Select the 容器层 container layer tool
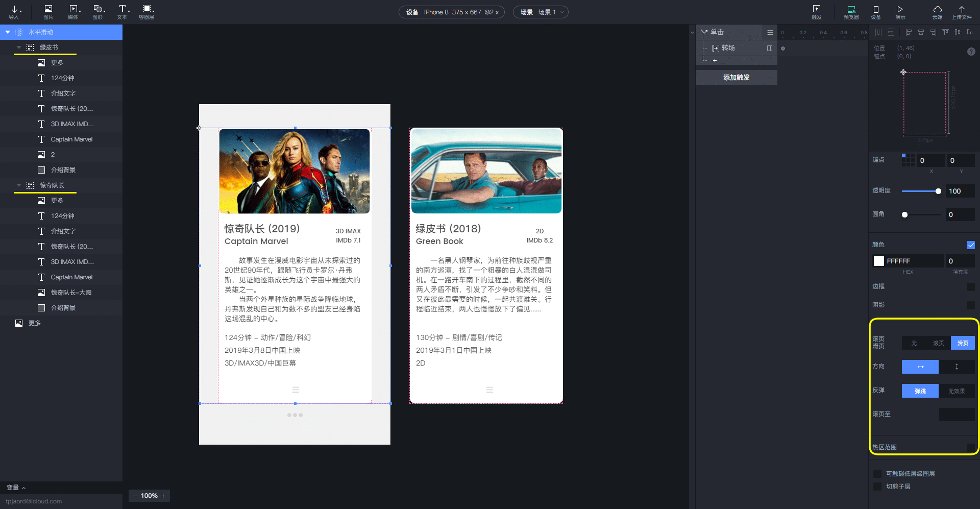This screenshot has width=980, height=509. tap(147, 12)
